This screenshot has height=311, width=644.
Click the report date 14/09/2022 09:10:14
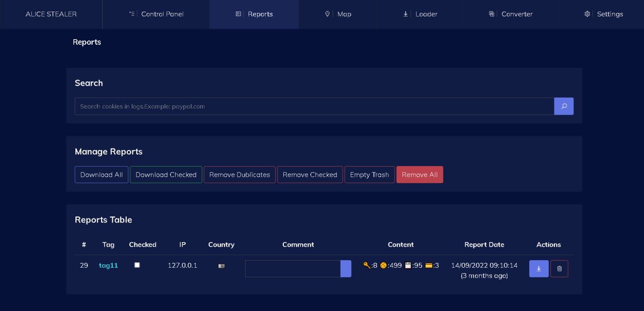click(485, 265)
